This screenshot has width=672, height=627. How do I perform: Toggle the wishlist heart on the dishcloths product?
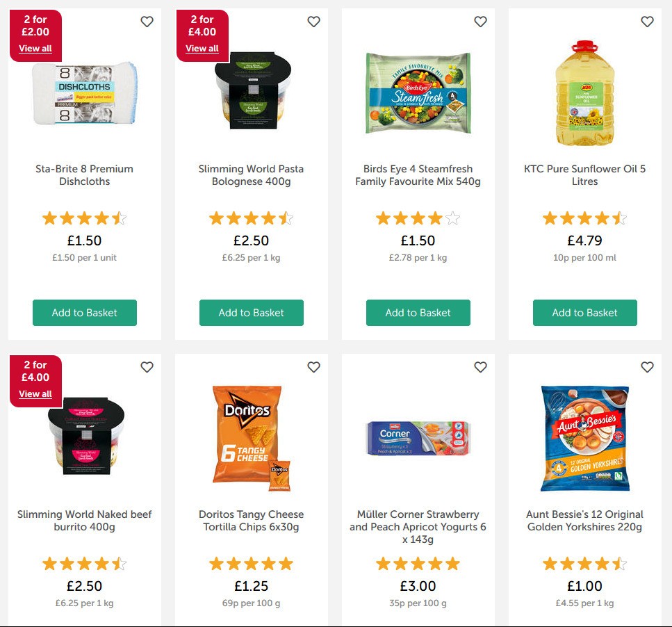147,22
